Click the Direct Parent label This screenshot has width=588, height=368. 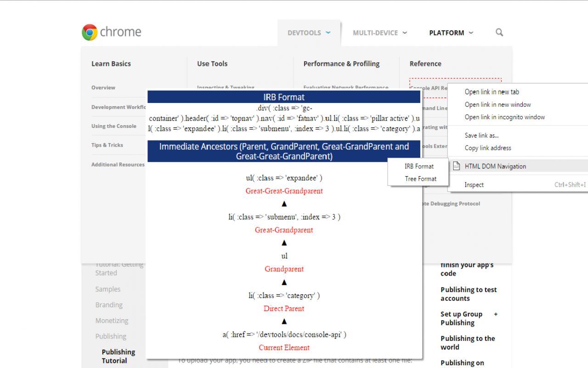point(284,309)
